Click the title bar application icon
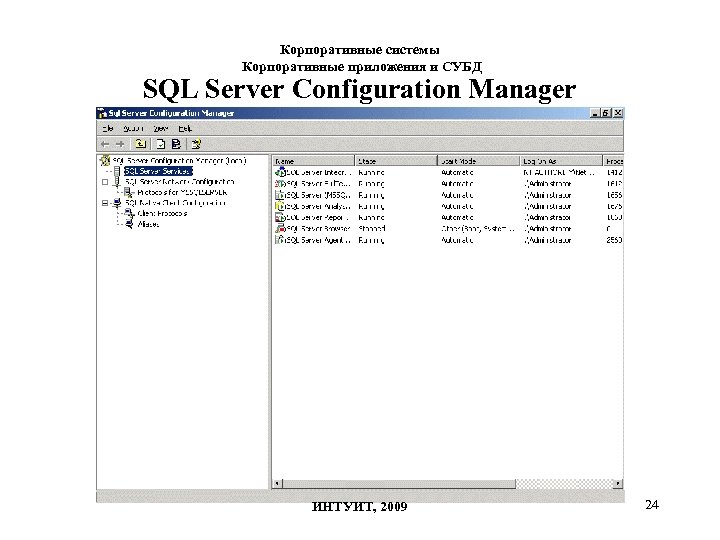This screenshot has height=540, width=720. (x=102, y=113)
